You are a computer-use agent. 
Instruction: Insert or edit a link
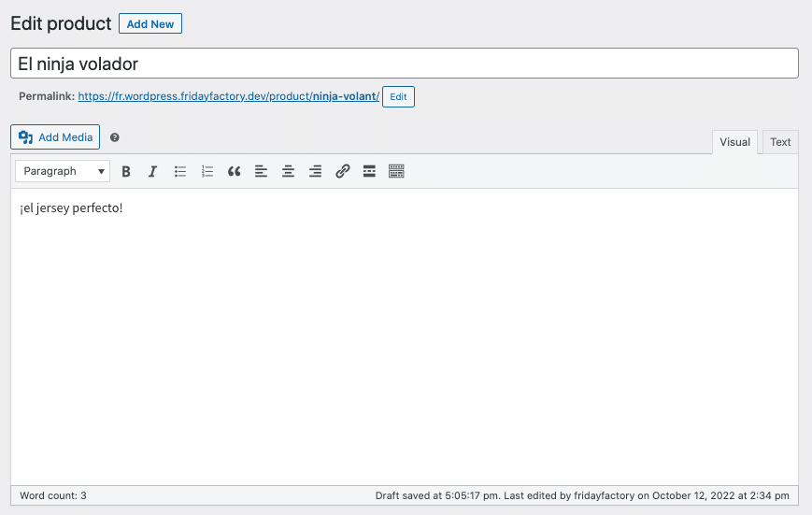[342, 171]
